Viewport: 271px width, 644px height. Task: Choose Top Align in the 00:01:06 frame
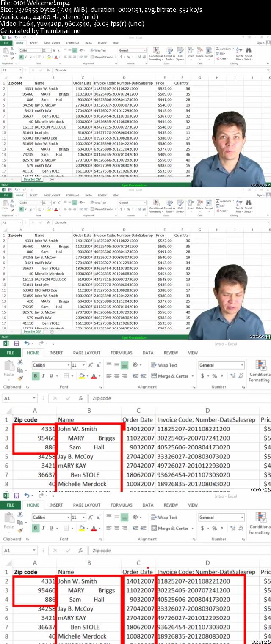(x=108, y=365)
